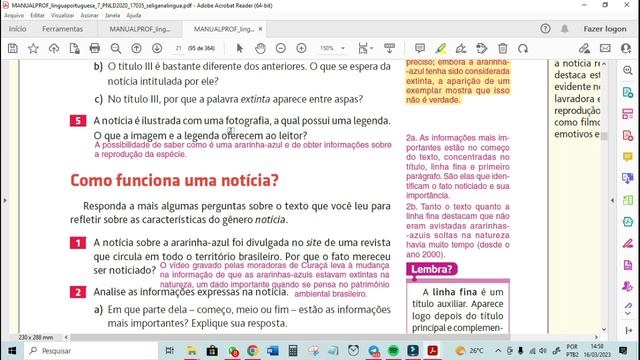Click Fazer logon button
Viewport: 640px width, 360px height.
coord(605,29)
